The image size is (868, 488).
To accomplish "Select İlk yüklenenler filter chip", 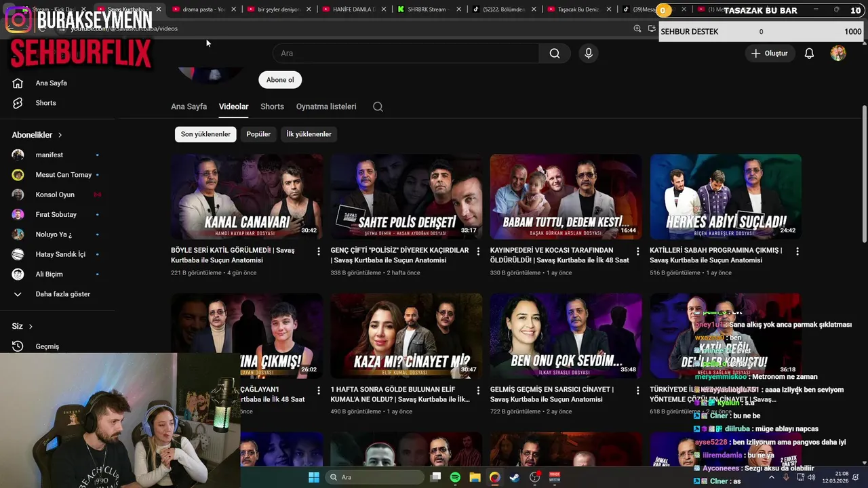I will [x=309, y=134].
